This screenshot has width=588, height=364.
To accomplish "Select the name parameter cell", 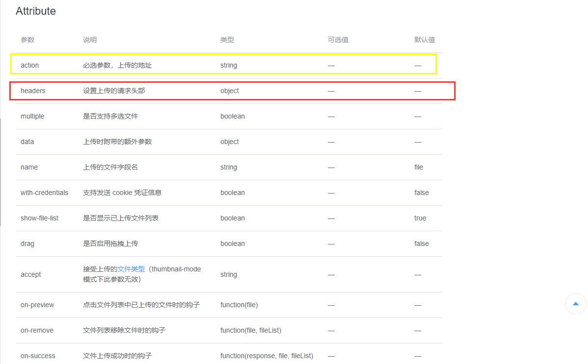I will coord(29,167).
